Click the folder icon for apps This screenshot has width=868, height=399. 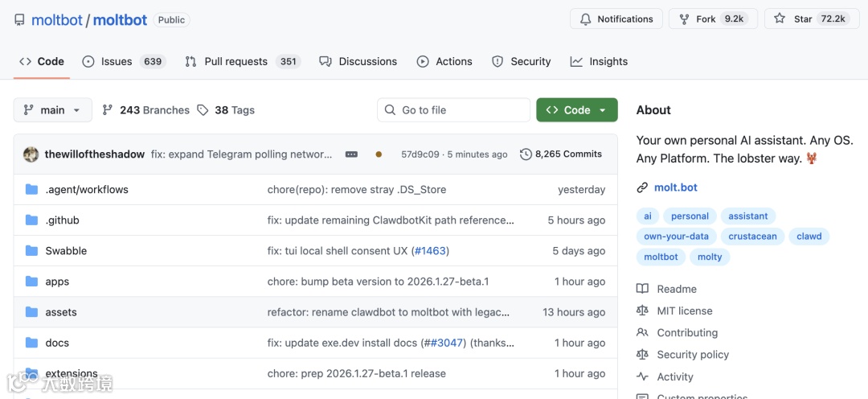[32, 282]
